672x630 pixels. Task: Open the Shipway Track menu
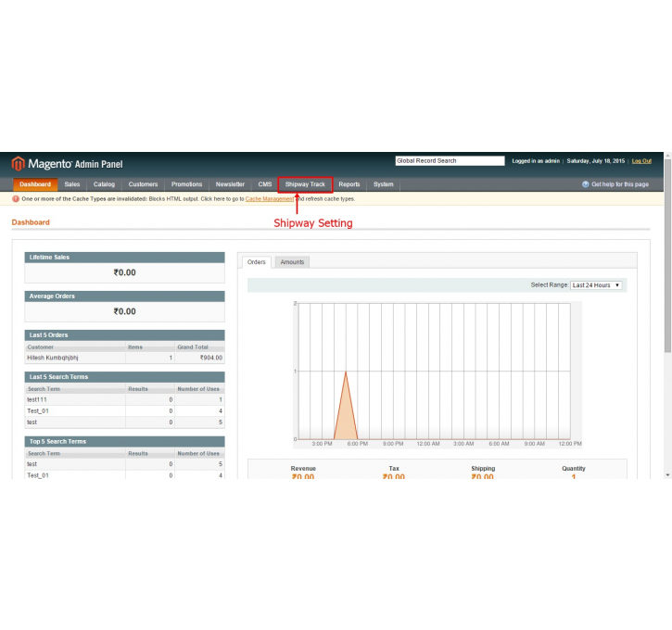305,184
